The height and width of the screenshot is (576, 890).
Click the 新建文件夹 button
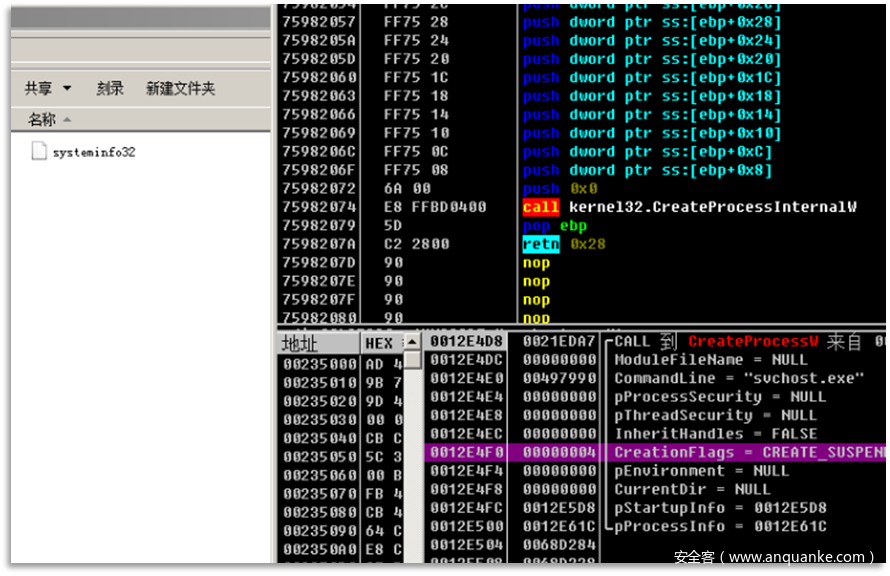[x=180, y=88]
